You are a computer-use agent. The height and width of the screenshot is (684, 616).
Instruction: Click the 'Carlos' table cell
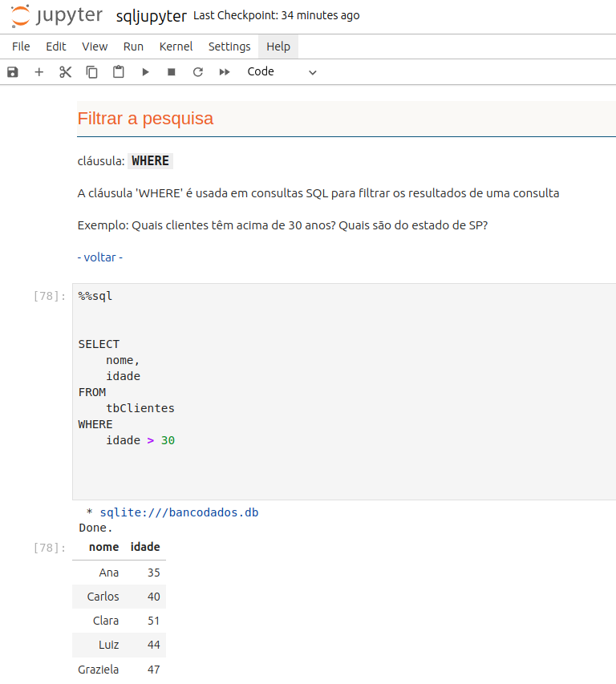103,597
